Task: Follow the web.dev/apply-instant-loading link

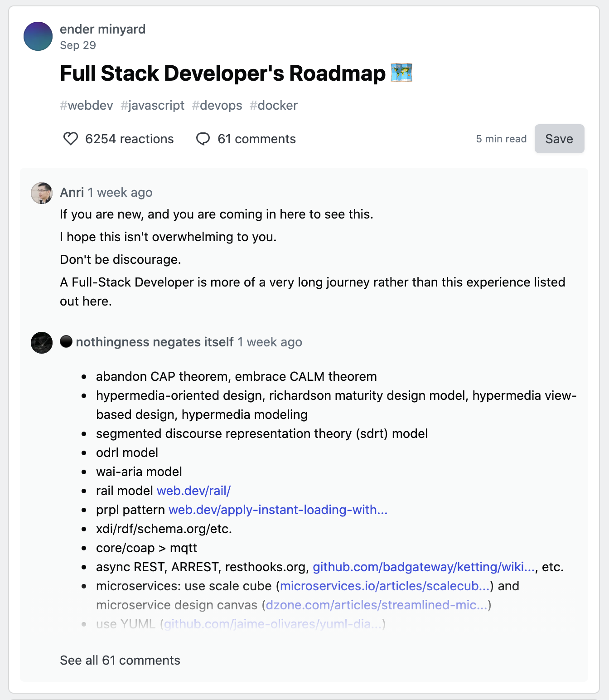Action: [x=278, y=510]
